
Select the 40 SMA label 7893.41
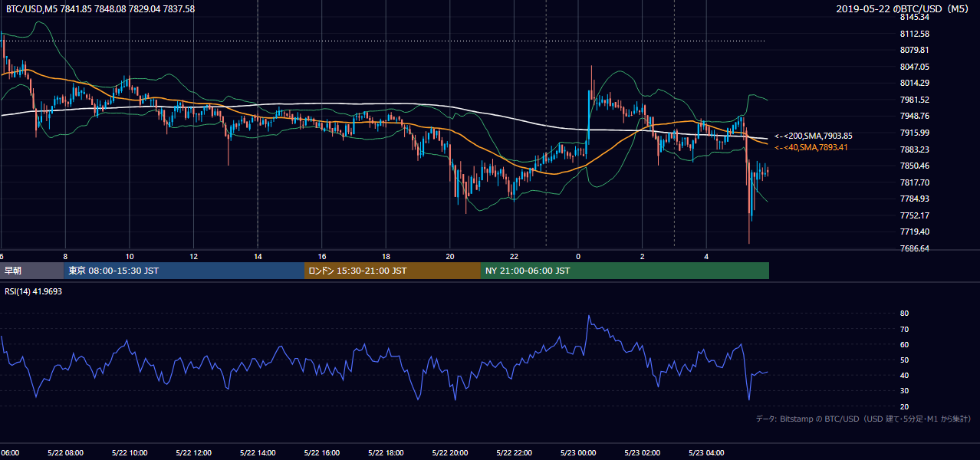[811, 147]
